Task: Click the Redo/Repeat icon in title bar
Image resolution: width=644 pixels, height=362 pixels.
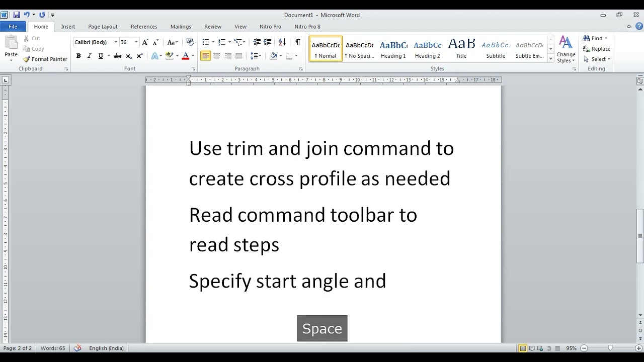Action: tap(42, 15)
